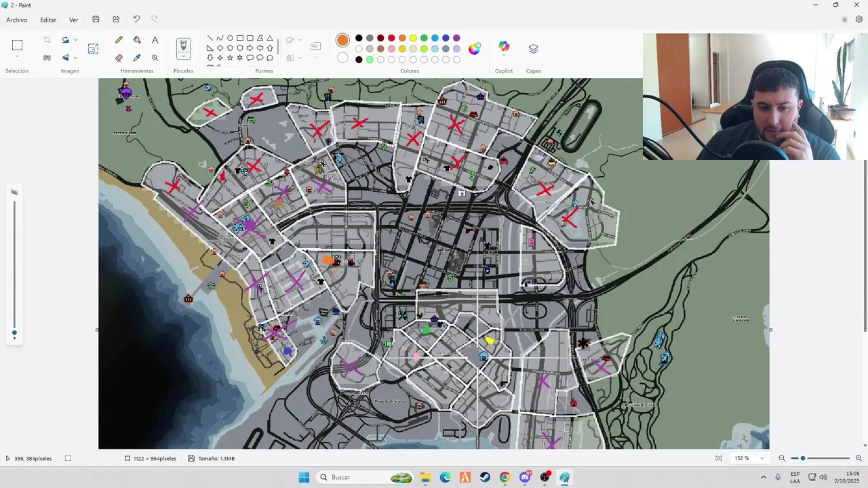The image size is (868, 488).
Task: Select the Brushes (Pinceles) tool
Action: tap(183, 47)
